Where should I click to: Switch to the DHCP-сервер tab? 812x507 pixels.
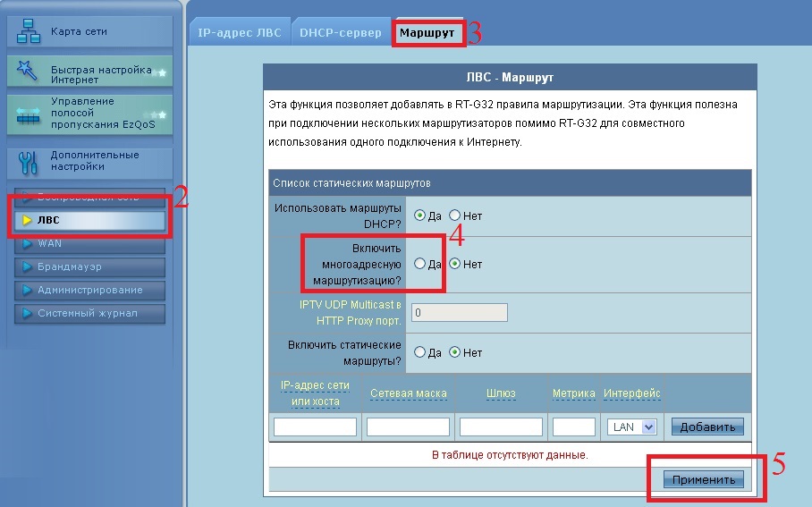point(340,32)
